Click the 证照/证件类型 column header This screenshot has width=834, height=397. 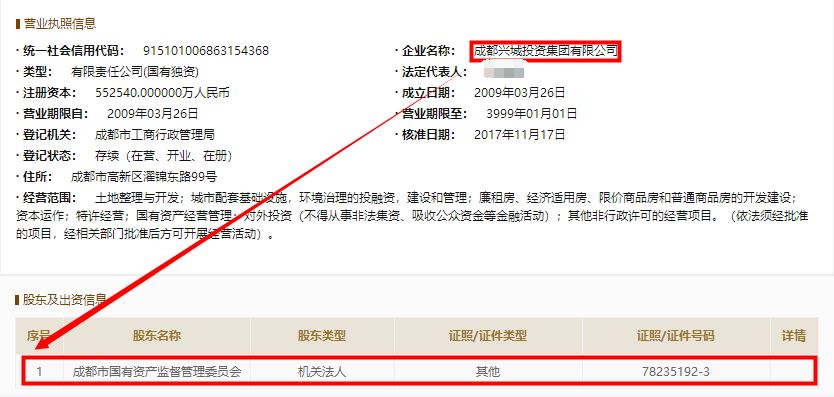coord(488,336)
